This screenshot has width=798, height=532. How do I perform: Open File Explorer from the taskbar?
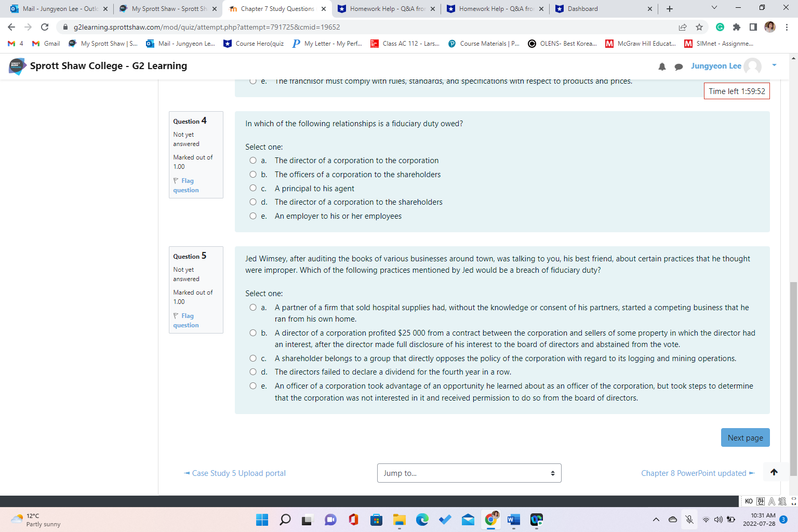[x=399, y=520]
